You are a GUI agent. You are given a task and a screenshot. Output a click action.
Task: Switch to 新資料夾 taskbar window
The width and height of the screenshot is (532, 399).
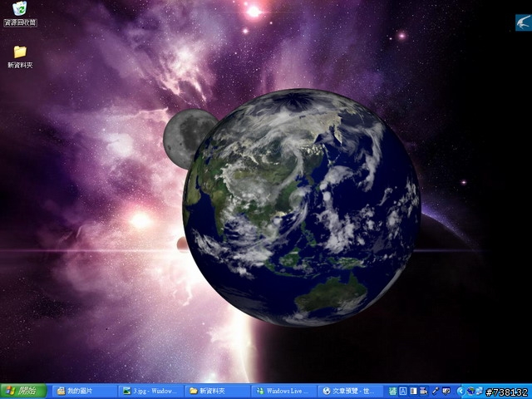(217, 391)
